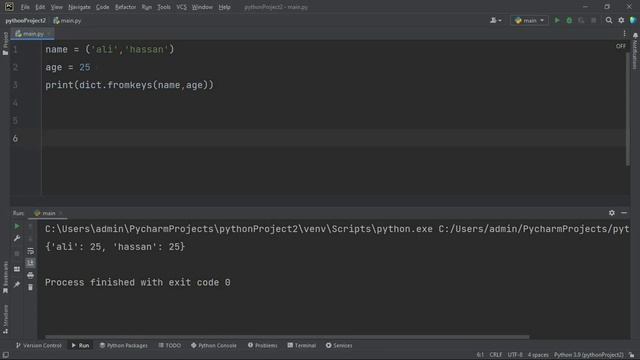The image size is (640, 360).
Task: Open the View menu
Action: pyautogui.click(x=56, y=7)
